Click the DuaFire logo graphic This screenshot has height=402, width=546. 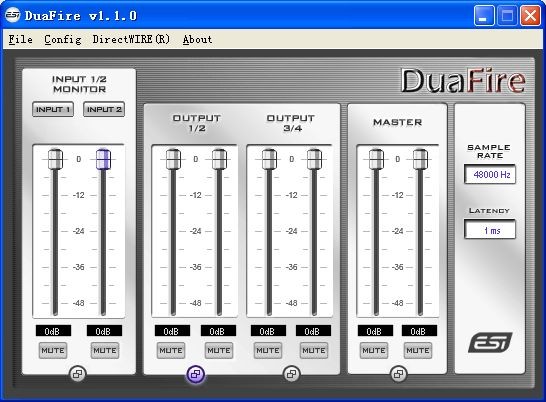point(463,81)
